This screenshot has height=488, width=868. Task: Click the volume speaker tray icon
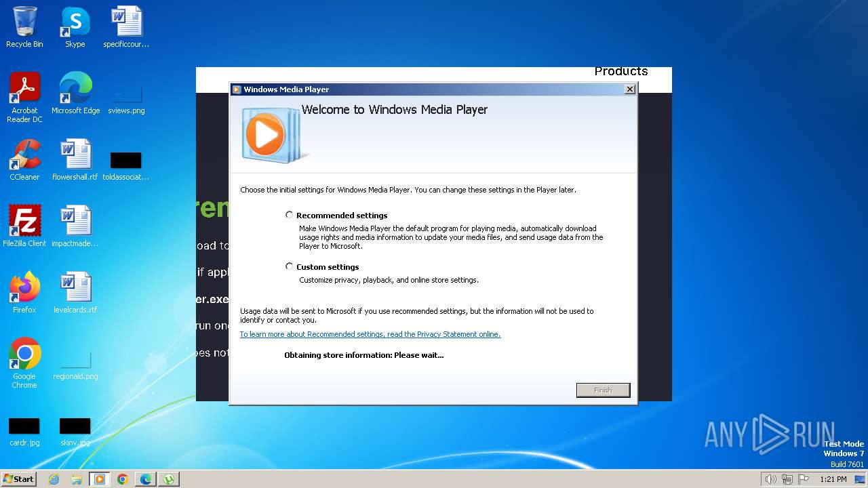pos(770,479)
